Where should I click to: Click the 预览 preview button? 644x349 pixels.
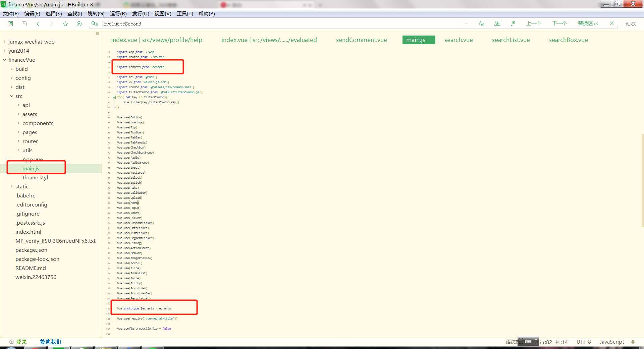(630, 24)
